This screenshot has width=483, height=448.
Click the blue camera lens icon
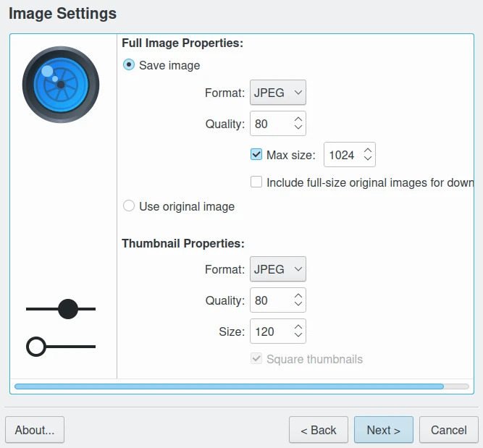click(61, 85)
